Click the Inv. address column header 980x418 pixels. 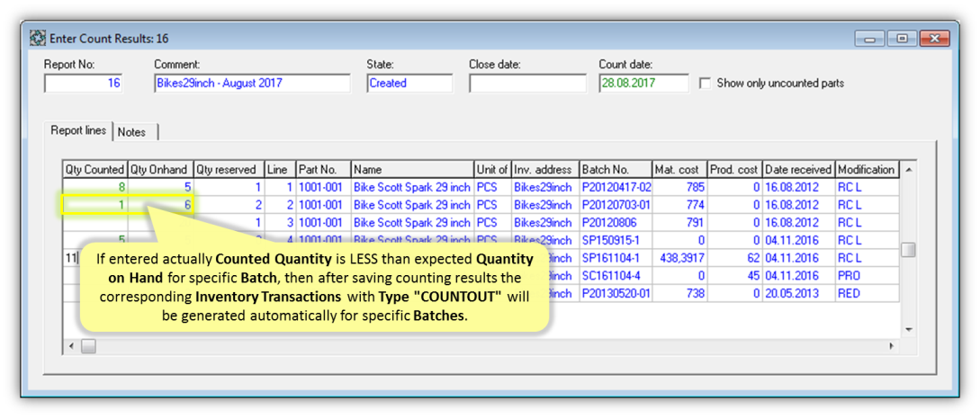point(545,169)
